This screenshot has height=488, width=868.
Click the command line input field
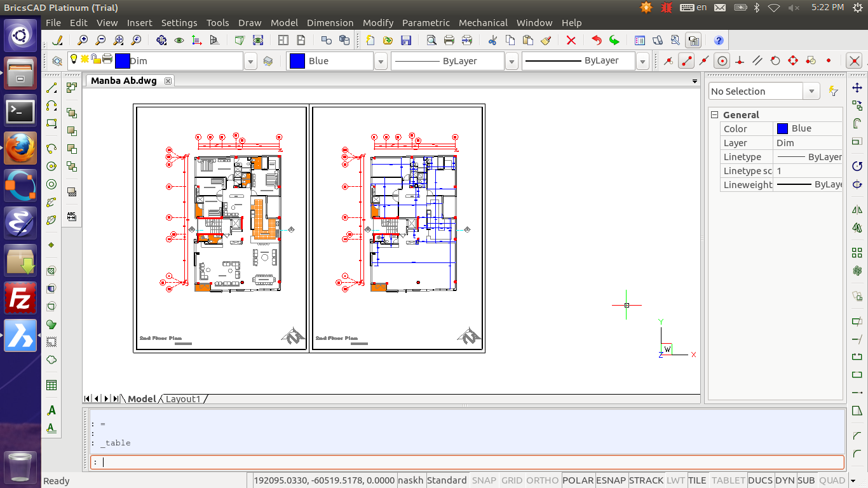[x=467, y=462]
